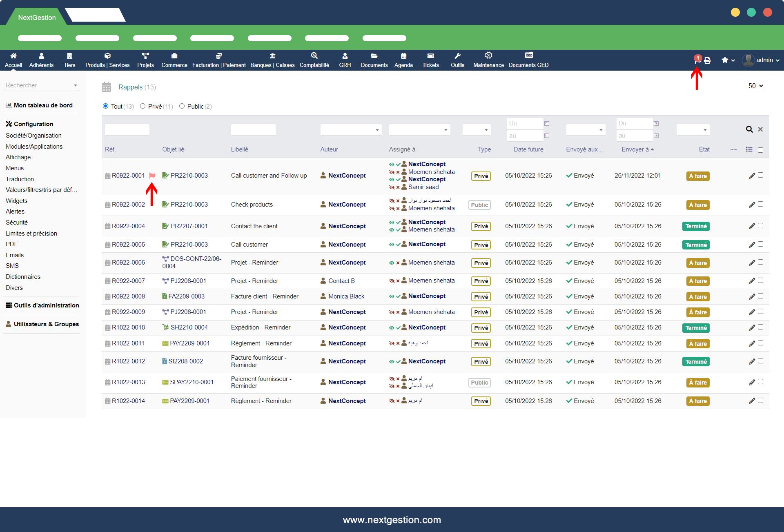Click the reminder flag notification icon

pos(697,60)
